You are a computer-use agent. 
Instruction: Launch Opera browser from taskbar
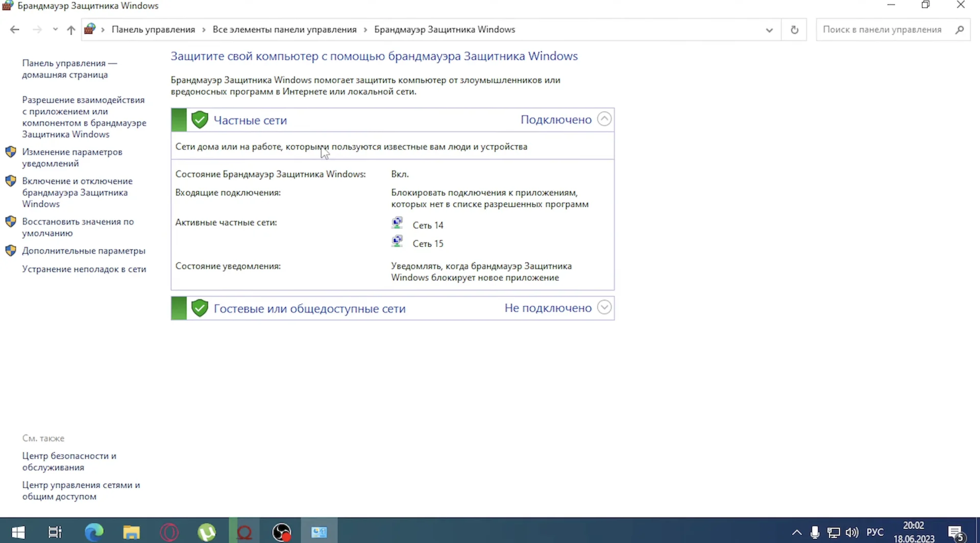[x=169, y=532]
